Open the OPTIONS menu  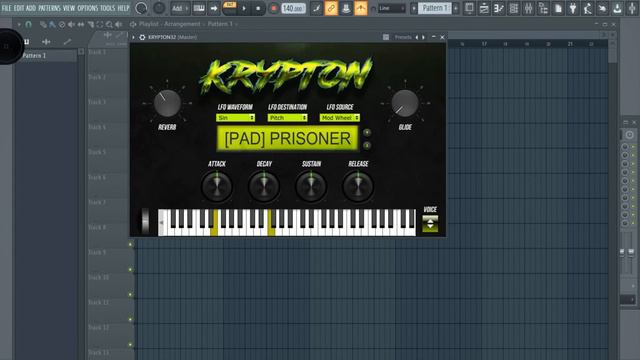click(88, 8)
